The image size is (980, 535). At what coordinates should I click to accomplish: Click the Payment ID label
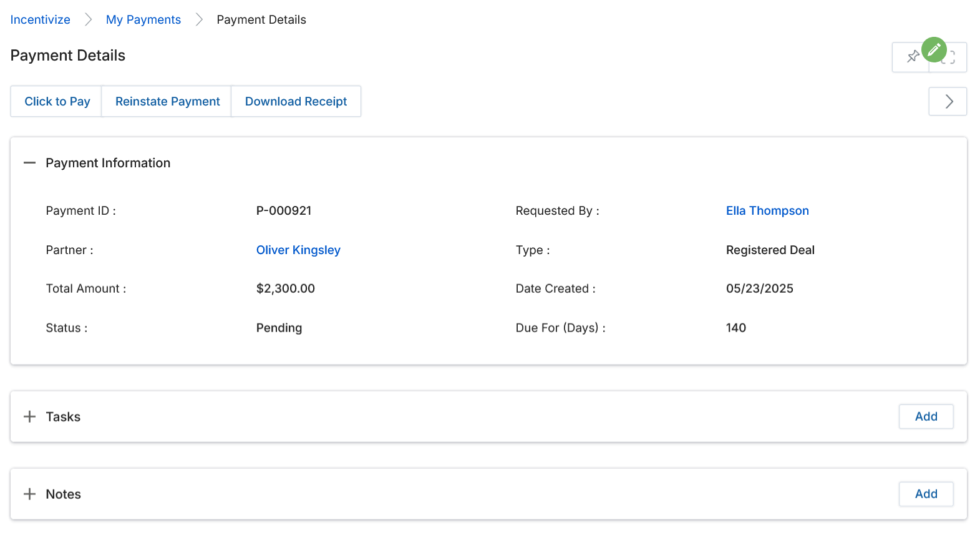coord(81,211)
